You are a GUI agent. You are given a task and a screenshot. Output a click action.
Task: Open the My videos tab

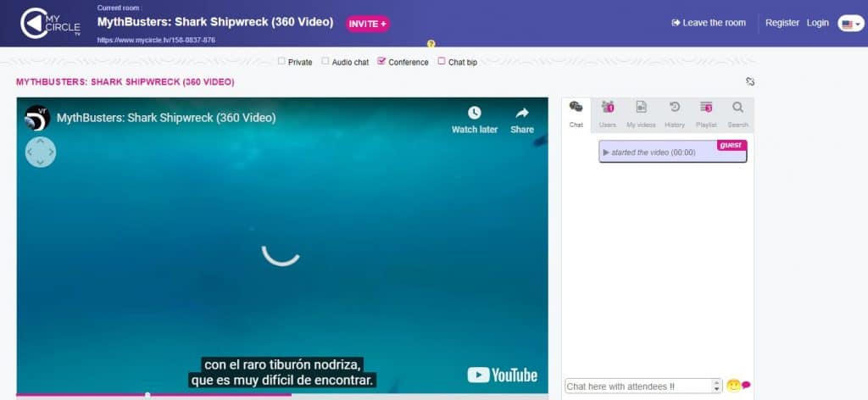641,115
